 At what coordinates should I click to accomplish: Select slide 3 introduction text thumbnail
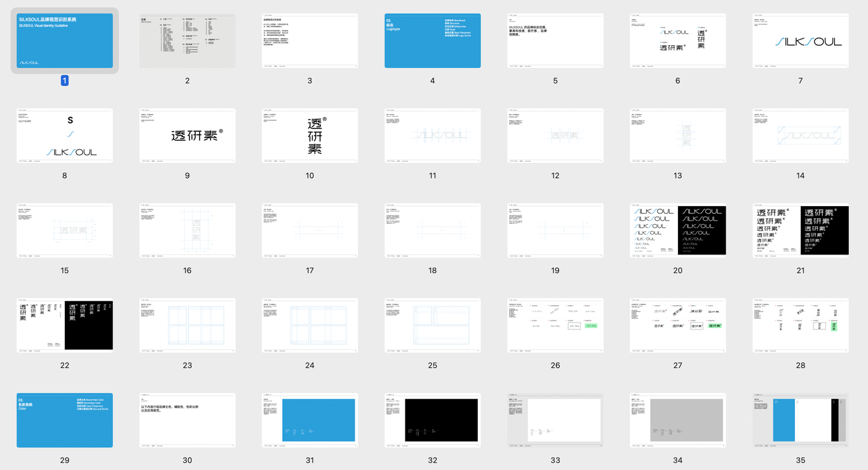[310, 41]
